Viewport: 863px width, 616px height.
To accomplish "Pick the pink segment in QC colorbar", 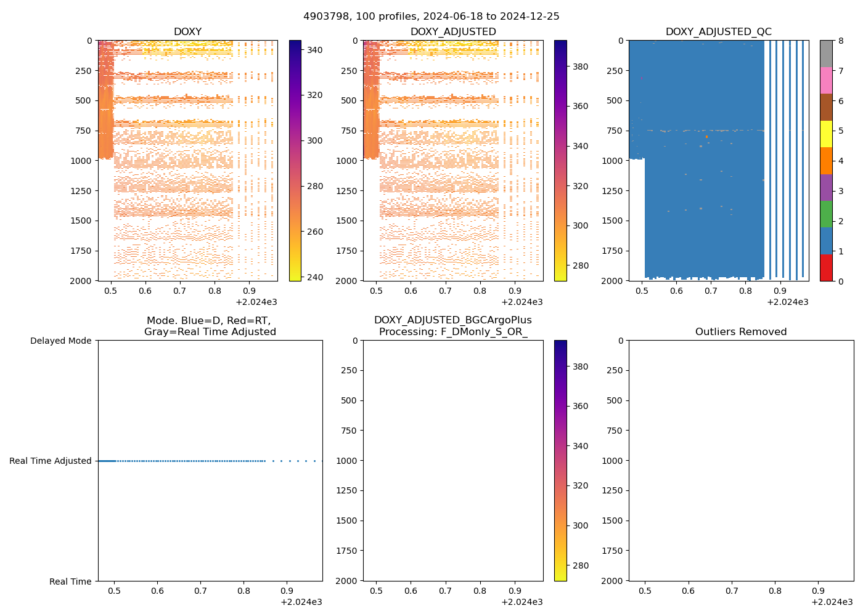I will point(826,80).
